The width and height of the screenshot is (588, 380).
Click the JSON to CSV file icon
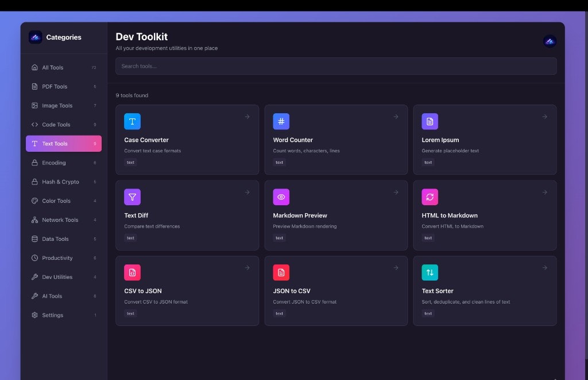[x=281, y=272]
